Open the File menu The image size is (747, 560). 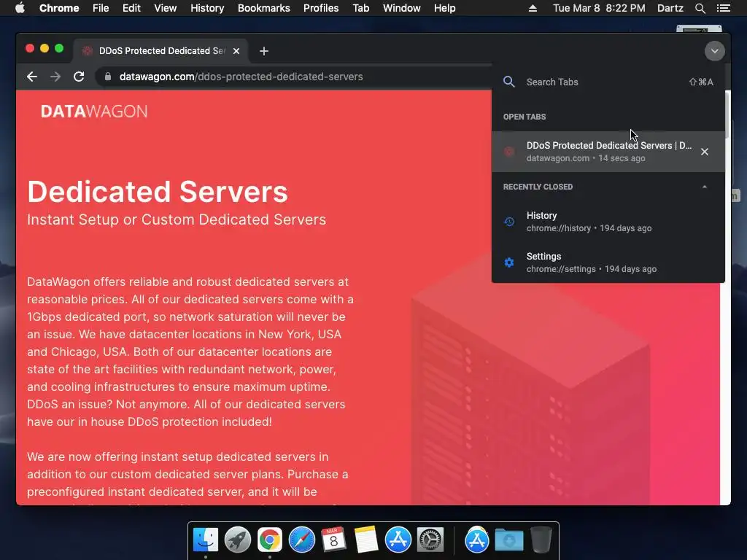coord(101,8)
